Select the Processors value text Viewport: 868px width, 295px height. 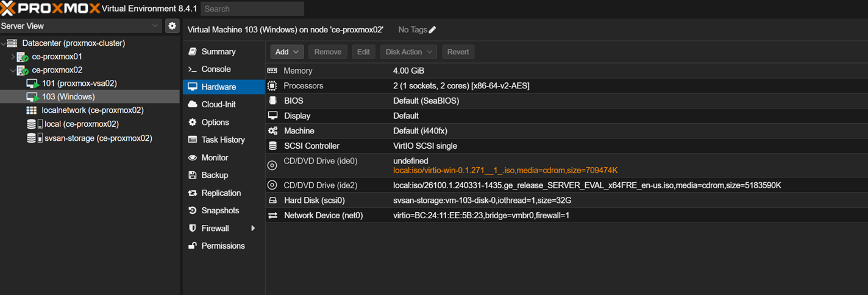461,86
